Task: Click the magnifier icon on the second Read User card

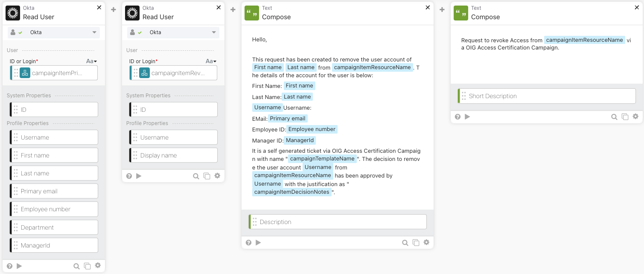Action: click(196, 176)
